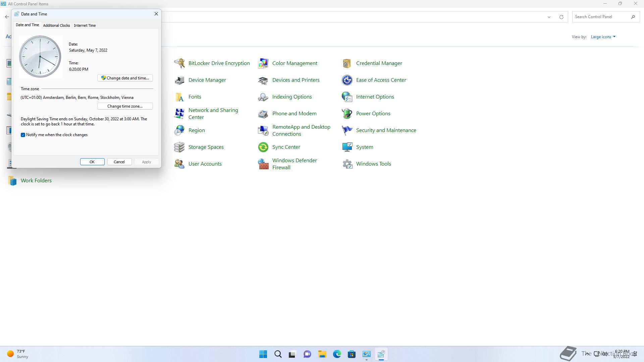
Task: Click Change time zone button
Action: tap(125, 106)
